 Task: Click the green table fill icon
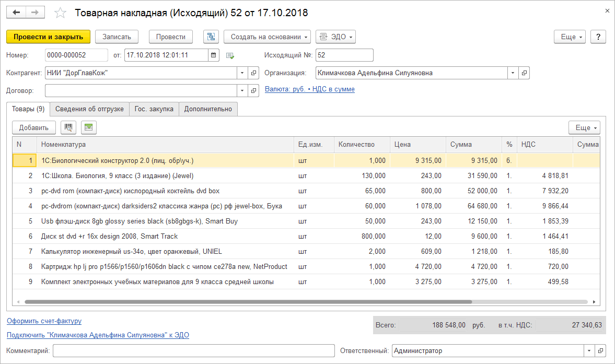89,127
